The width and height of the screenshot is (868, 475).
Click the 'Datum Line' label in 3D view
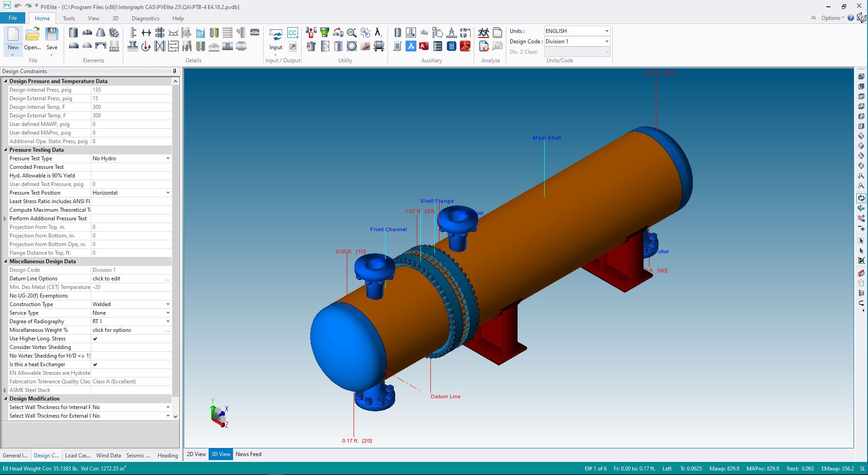pos(446,396)
